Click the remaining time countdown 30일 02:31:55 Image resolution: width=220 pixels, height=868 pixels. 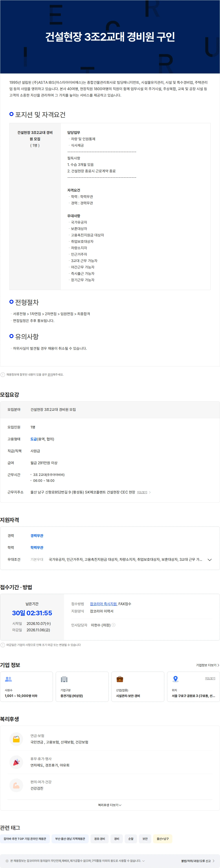pyautogui.click(x=32, y=613)
